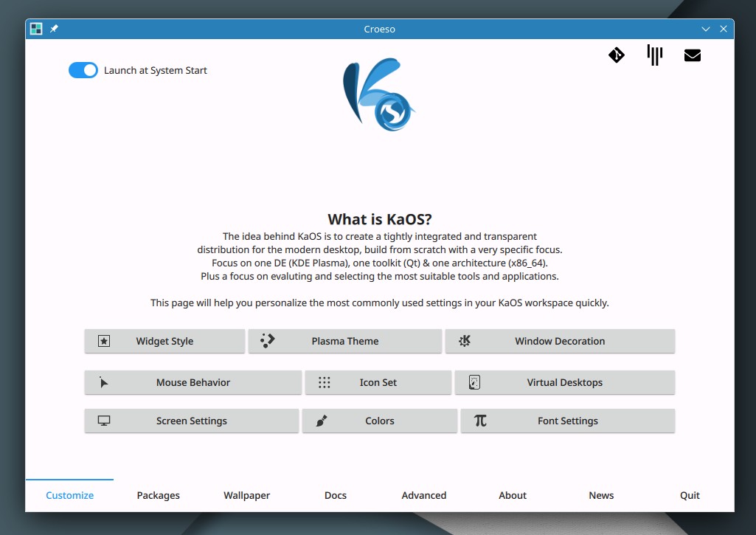
Task: Click the paintbrush icon on Colors
Action: (x=322, y=421)
